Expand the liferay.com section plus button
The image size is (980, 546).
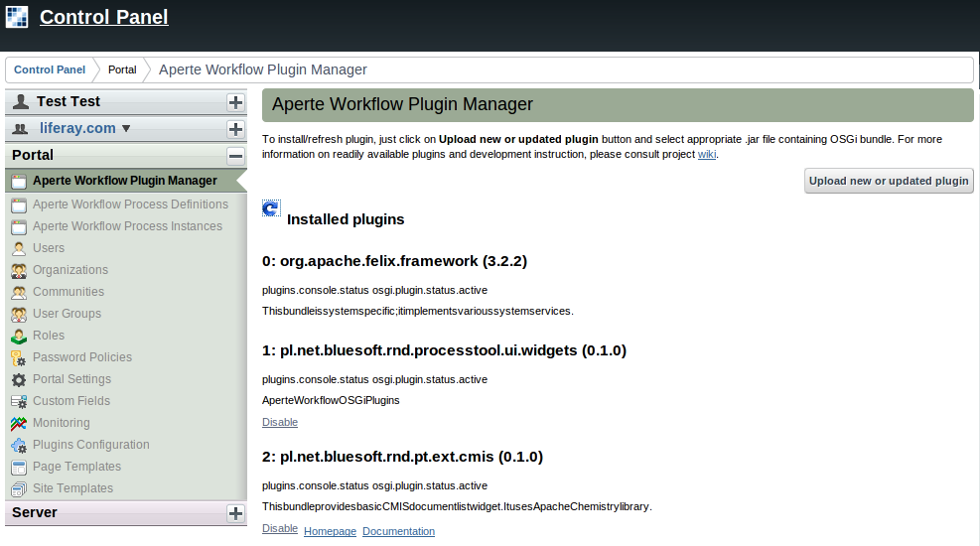coord(235,129)
